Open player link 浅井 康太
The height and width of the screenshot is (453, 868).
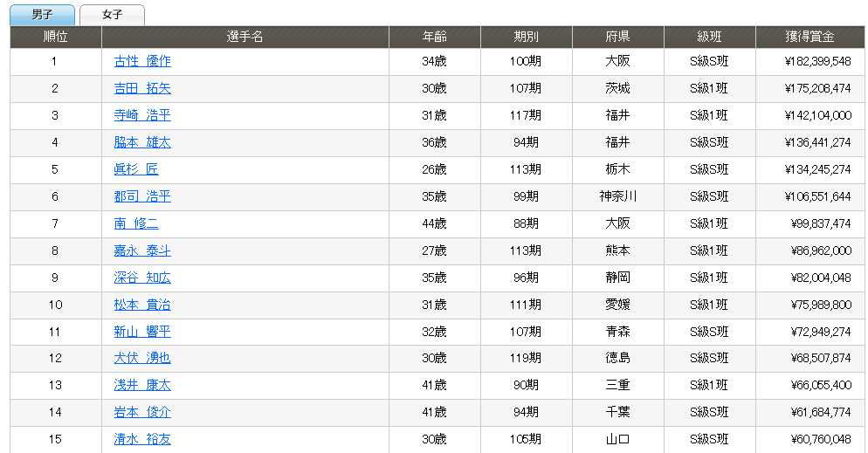click(142, 385)
